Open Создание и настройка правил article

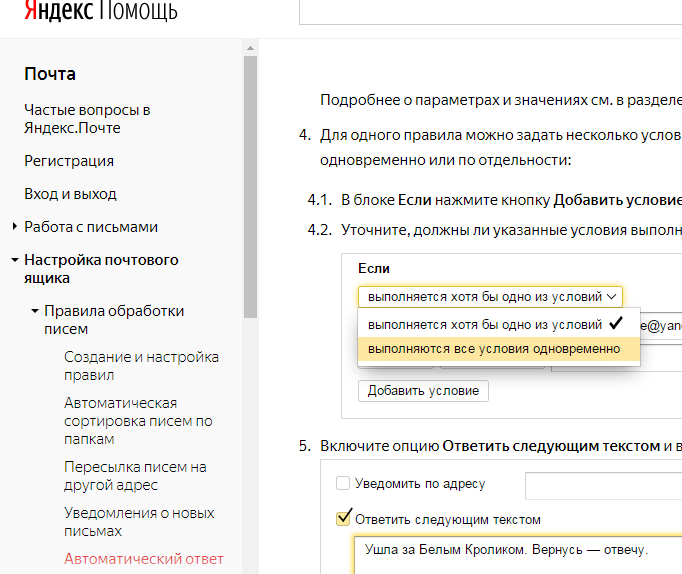141,366
